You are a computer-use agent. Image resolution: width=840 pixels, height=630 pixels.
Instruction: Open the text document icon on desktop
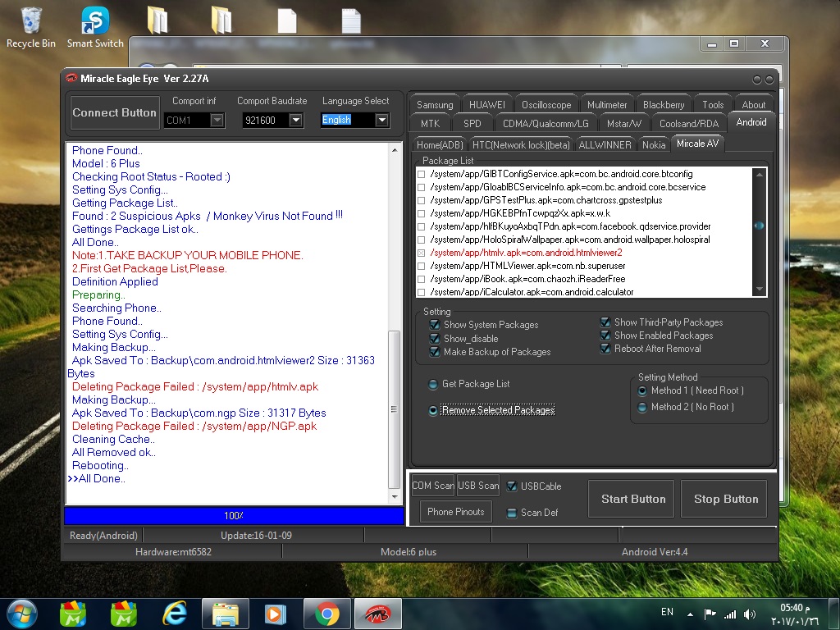tap(351, 21)
